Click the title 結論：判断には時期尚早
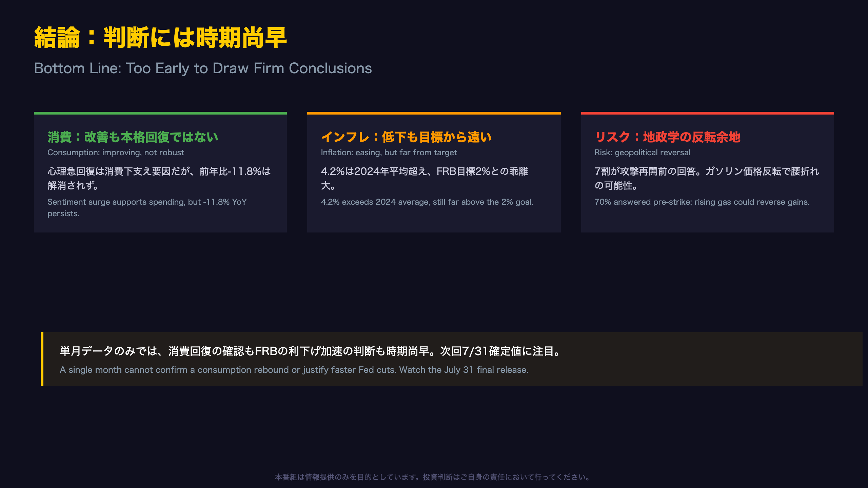Viewport: 868px width, 488px height. point(160,38)
